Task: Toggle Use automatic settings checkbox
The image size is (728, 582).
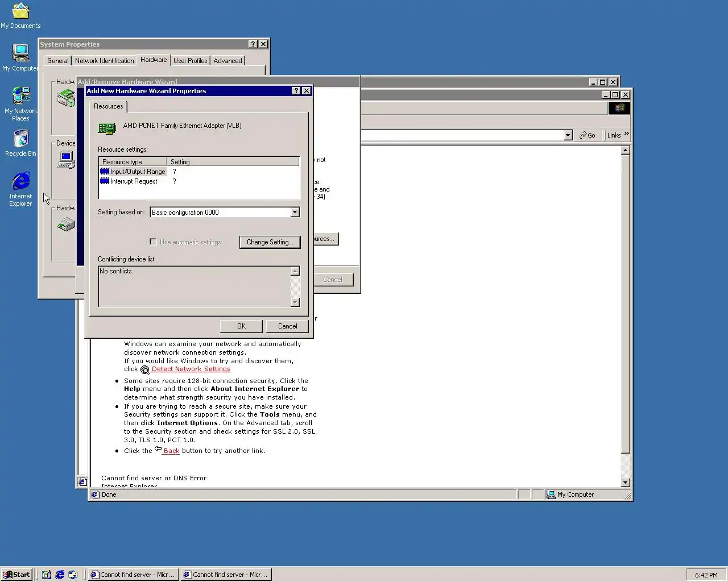Action: pos(153,242)
